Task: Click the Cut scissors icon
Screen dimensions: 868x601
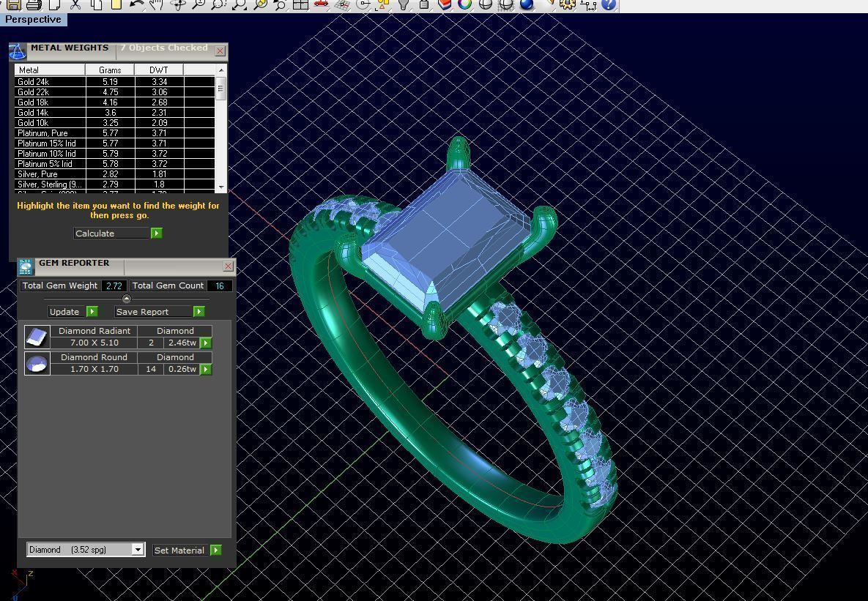Action: point(75,4)
